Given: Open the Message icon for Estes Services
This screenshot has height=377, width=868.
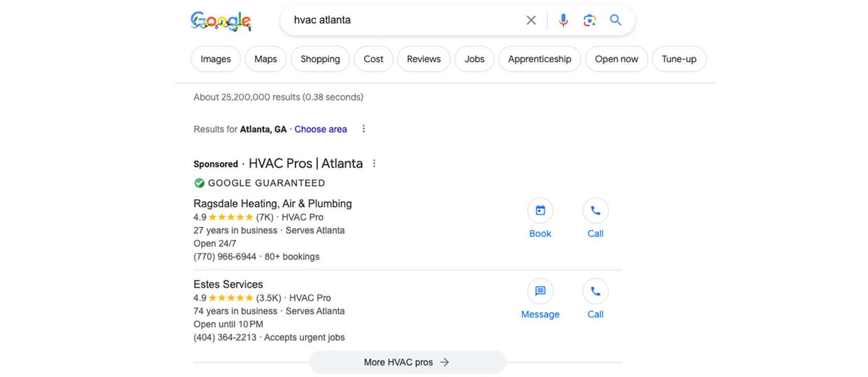Looking at the screenshot, I should click(540, 291).
